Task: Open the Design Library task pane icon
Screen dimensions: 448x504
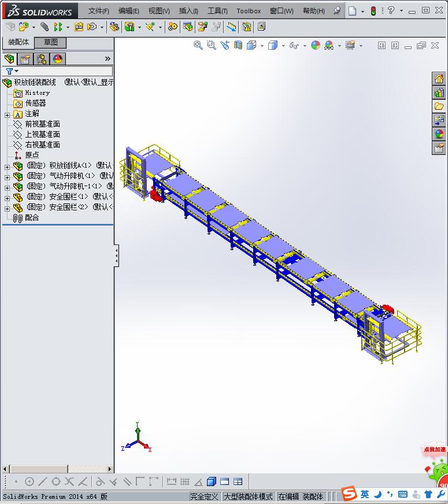Action: tap(439, 92)
